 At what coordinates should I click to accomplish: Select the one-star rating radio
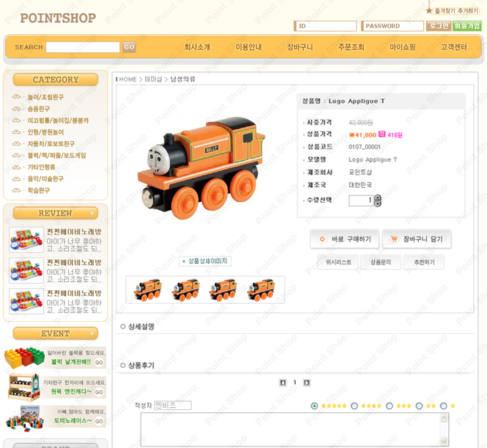click(x=443, y=406)
